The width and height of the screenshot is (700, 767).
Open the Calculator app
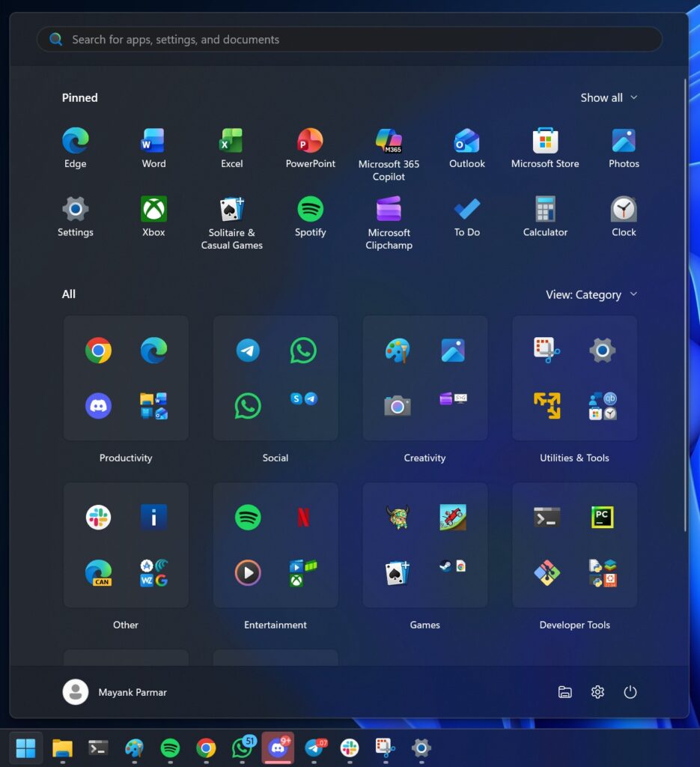(545, 208)
